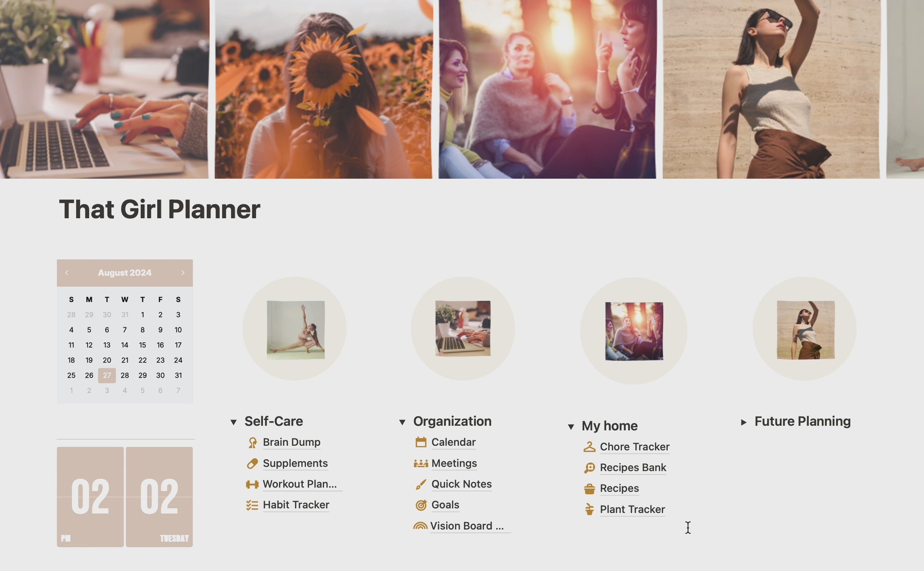
Task: Click the Chore Tracker hanger icon
Action: pos(589,447)
